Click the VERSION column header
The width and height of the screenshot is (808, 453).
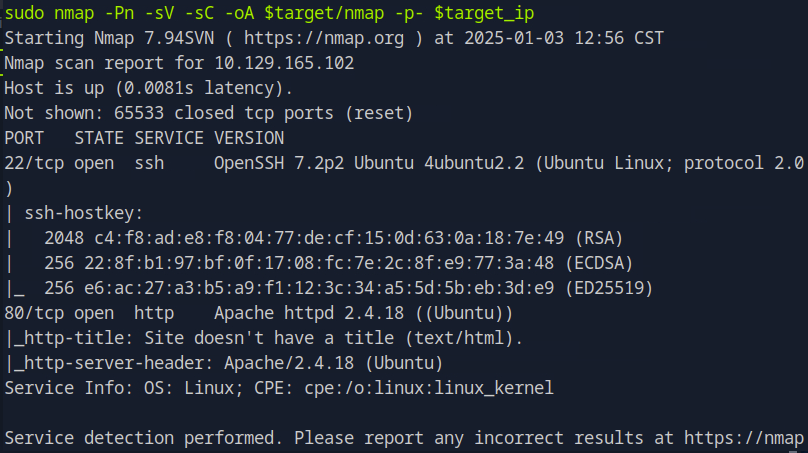click(249, 138)
